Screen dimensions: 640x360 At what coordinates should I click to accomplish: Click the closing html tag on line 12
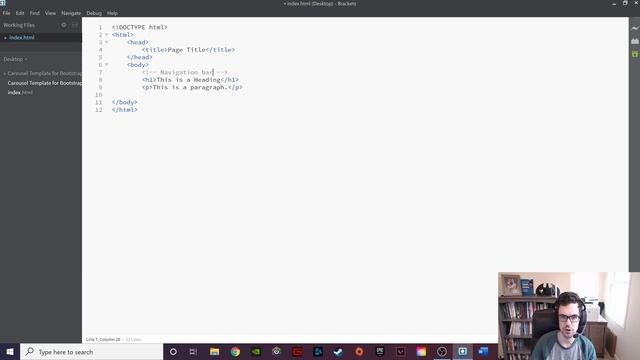pyautogui.click(x=124, y=110)
